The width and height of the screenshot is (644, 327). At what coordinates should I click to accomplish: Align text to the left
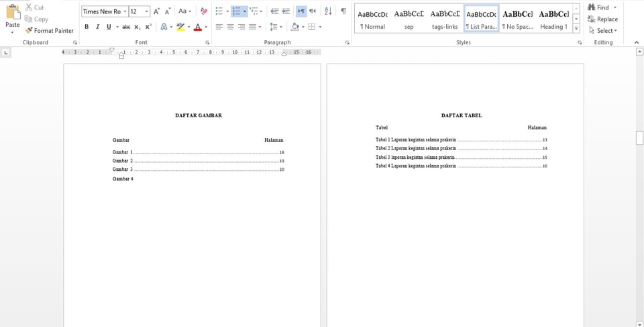tap(219, 27)
